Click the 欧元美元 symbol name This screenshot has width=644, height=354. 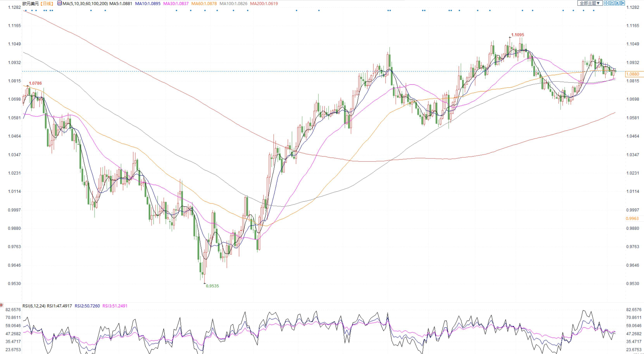(x=30, y=3)
